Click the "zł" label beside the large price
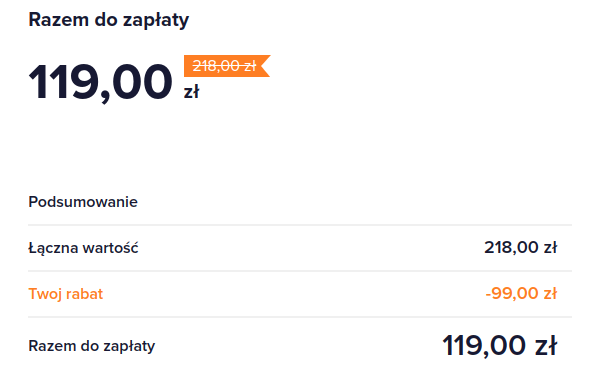Screen dimensions: 602x367 click(x=192, y=92)
